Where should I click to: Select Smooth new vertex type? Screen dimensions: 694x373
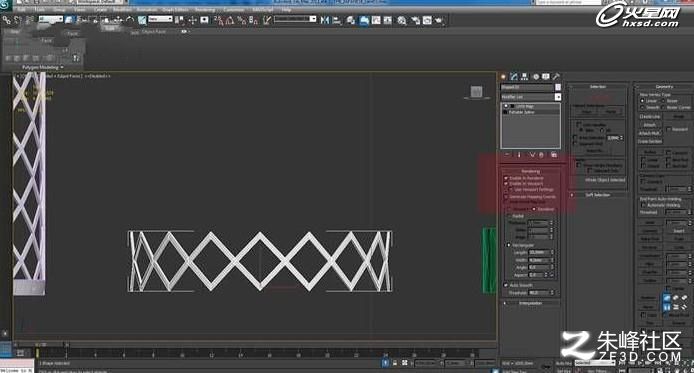click(642, 107)
